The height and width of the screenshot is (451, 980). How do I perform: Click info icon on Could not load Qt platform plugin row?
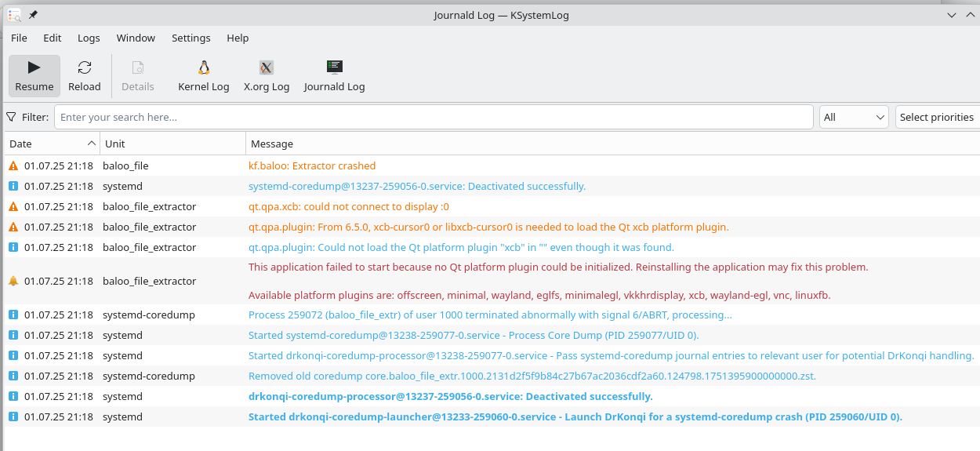(13, 247)
